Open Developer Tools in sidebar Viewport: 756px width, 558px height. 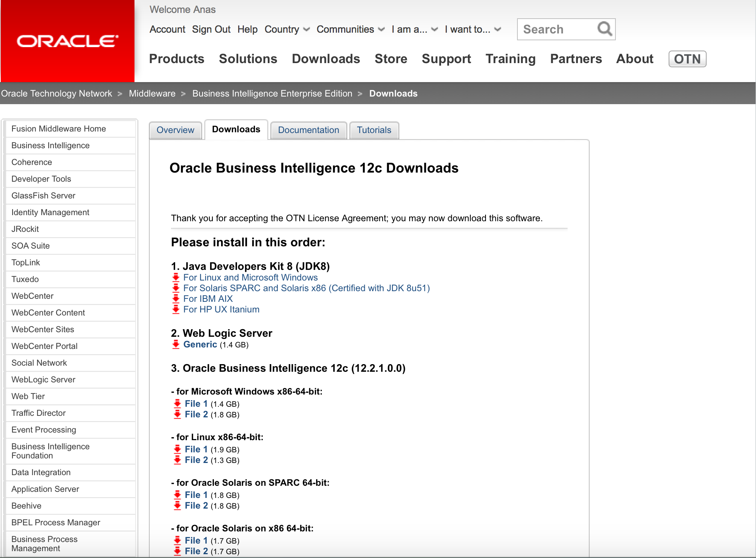point(71,179)
